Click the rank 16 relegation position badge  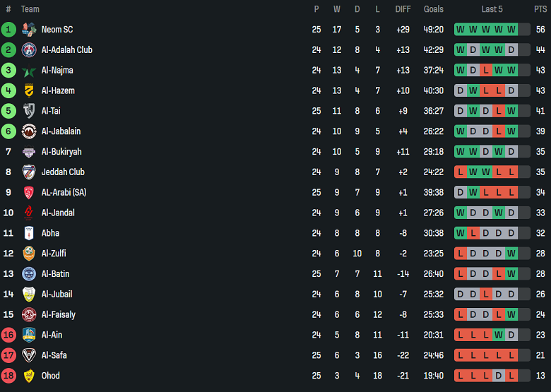[x=8, y=335]
